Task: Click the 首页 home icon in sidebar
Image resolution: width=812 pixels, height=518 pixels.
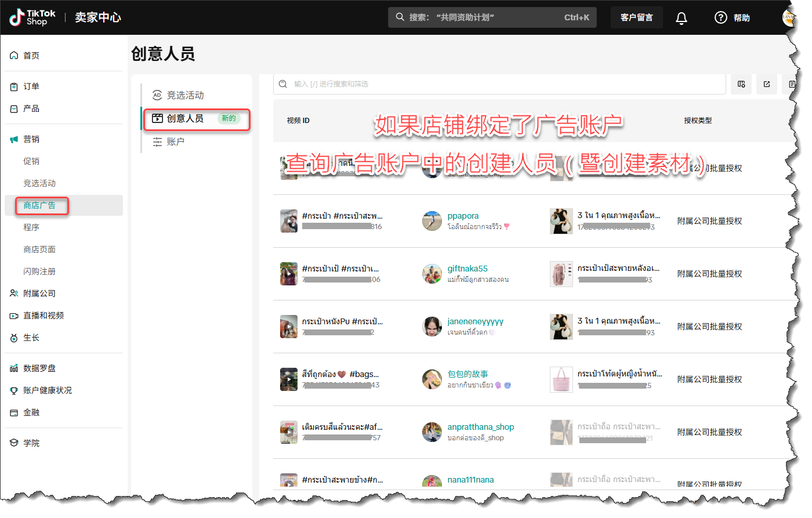Action: pyautogui.click(x=14, y=56)
